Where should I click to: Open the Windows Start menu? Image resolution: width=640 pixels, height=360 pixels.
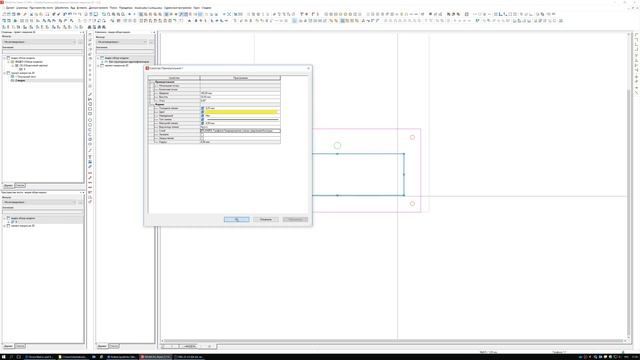coord(3,357)
